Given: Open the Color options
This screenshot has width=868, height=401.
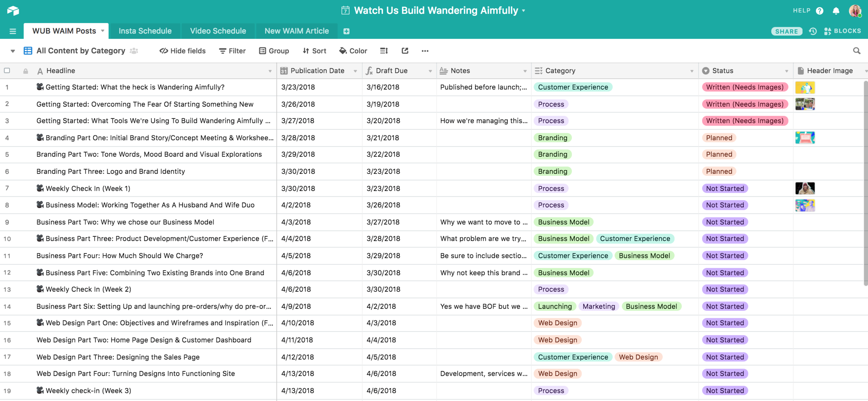Looking at the screenshot, I should coord(353,51).
